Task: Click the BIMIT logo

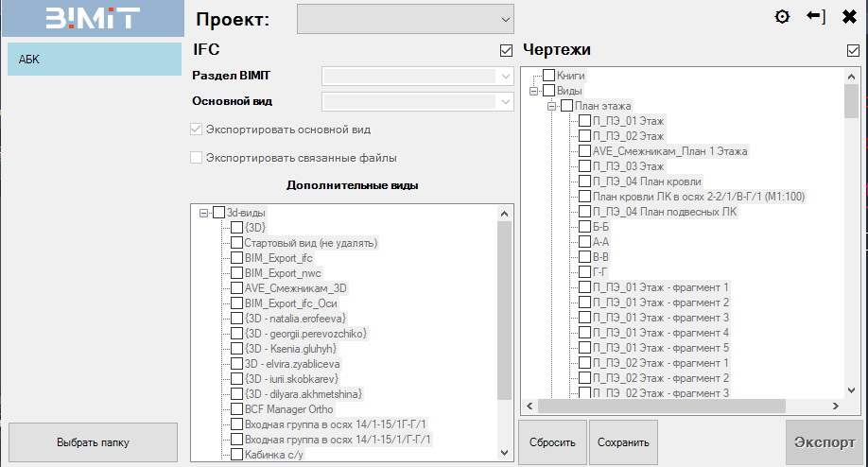Action: (93, 18)
